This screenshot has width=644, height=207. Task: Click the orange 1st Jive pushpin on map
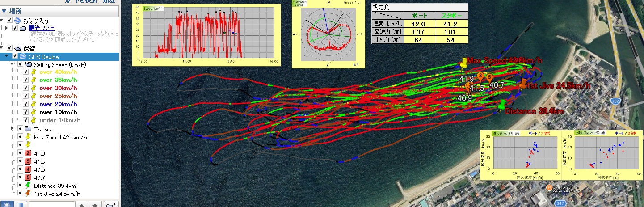coord(522,84)
